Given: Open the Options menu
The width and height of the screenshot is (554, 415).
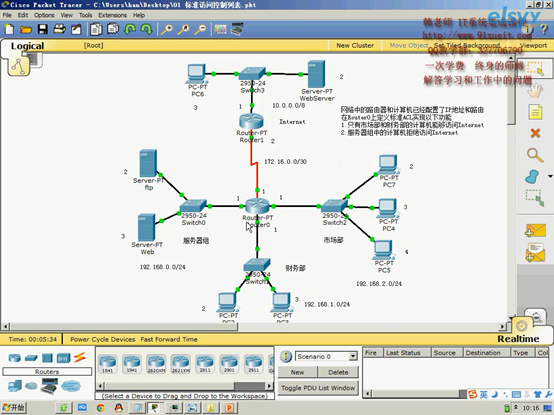Looking at the screenshot, I should click(x=44, y=15).
